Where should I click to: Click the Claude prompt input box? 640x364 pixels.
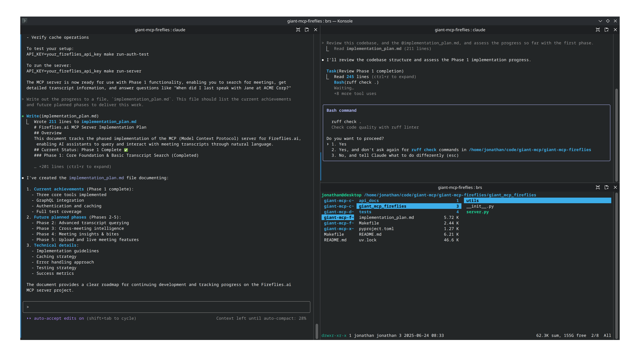[167, 307]
